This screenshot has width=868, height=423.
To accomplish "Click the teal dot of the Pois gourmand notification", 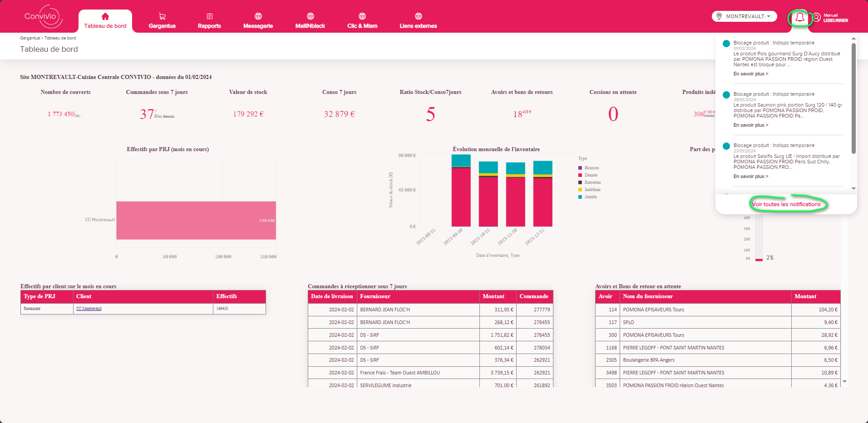I will pyautogui.click(x=726, y=44).
